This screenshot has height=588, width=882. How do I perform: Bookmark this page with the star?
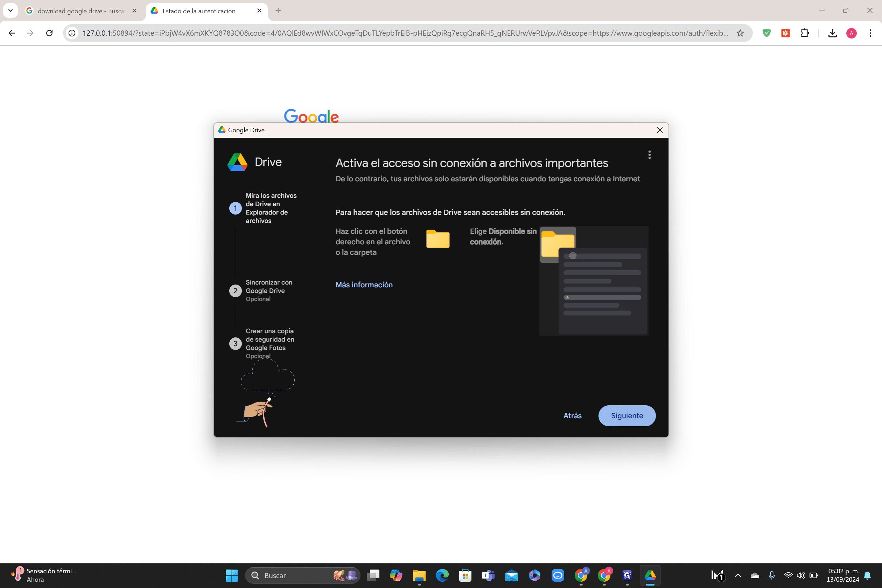(x=740, y=33)
